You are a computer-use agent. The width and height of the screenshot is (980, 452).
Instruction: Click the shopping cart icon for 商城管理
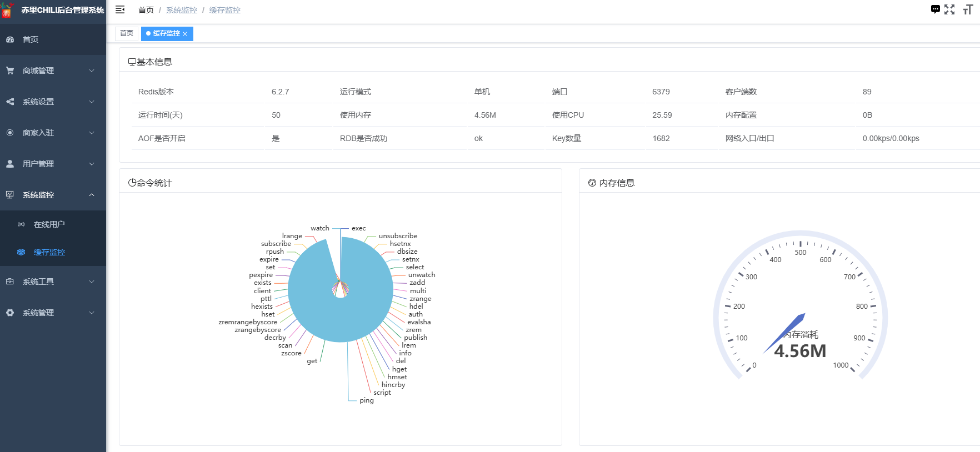tap(10, 71)
